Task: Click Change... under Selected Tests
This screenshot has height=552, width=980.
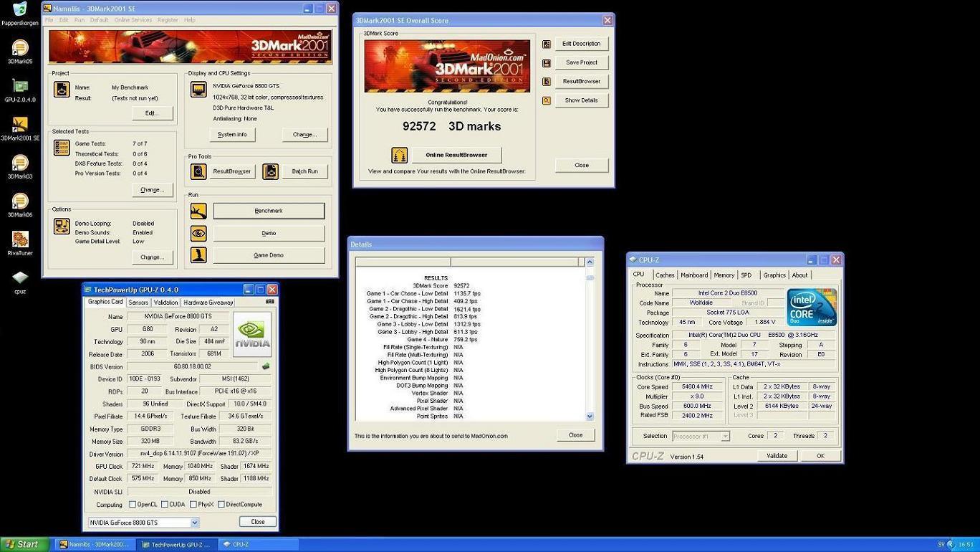Action: (x=153, y=190)
